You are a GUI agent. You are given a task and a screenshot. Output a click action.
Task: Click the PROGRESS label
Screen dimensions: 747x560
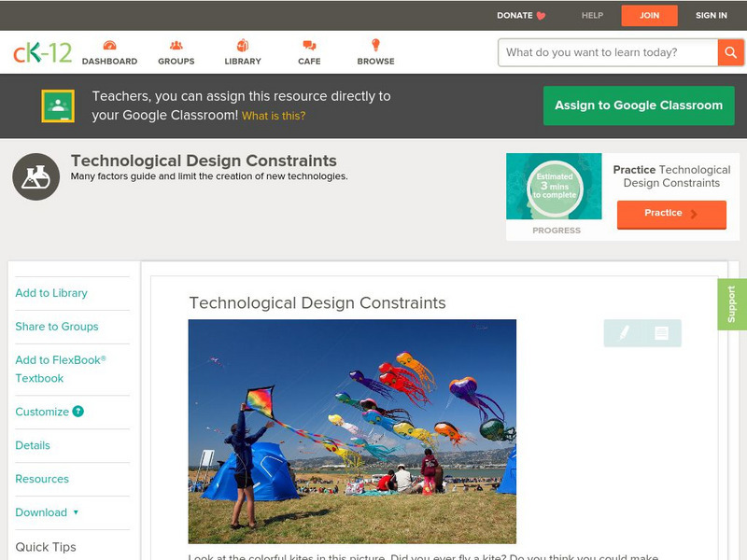(557, 231)
